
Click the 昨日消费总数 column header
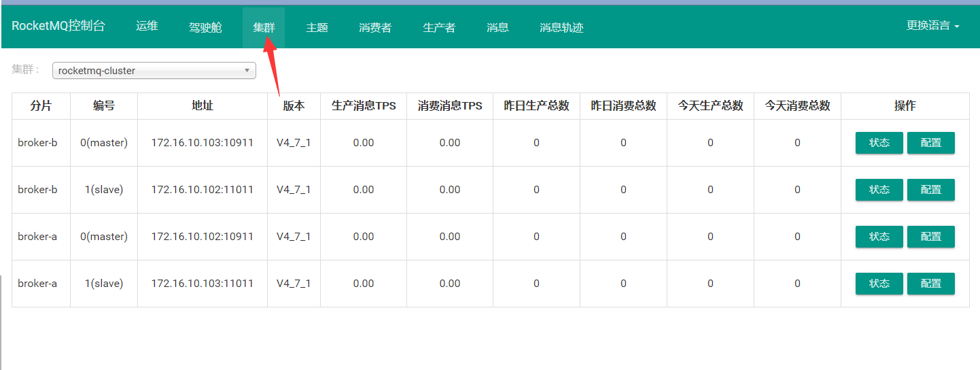pyautogui.click(x=624, y=106)
